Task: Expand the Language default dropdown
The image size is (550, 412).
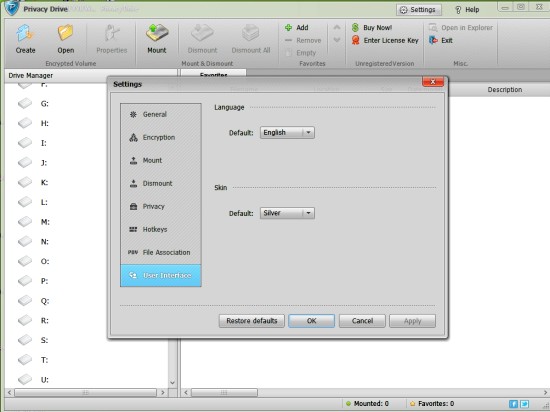Action: click(x=287, y=133)
